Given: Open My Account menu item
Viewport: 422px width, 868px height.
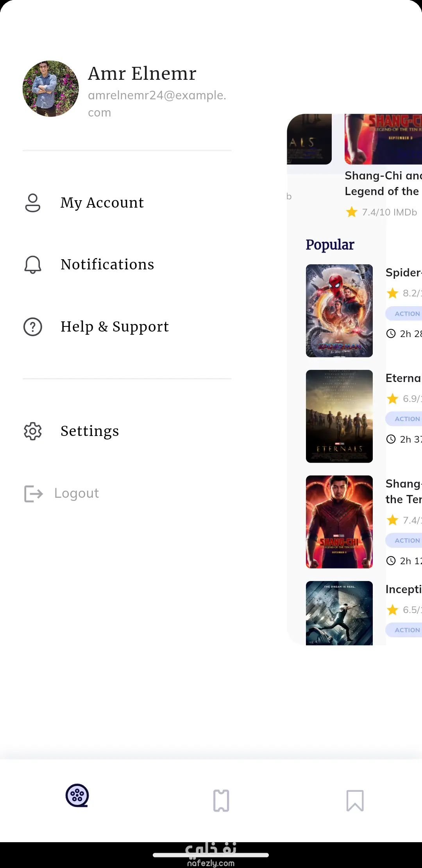Looking at the screenshot, I should click(102, 203).
